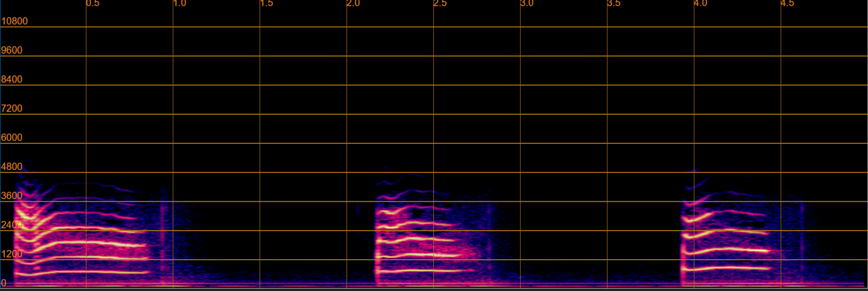Click the lowest harmonic of the third sound burst

[727, 268]
